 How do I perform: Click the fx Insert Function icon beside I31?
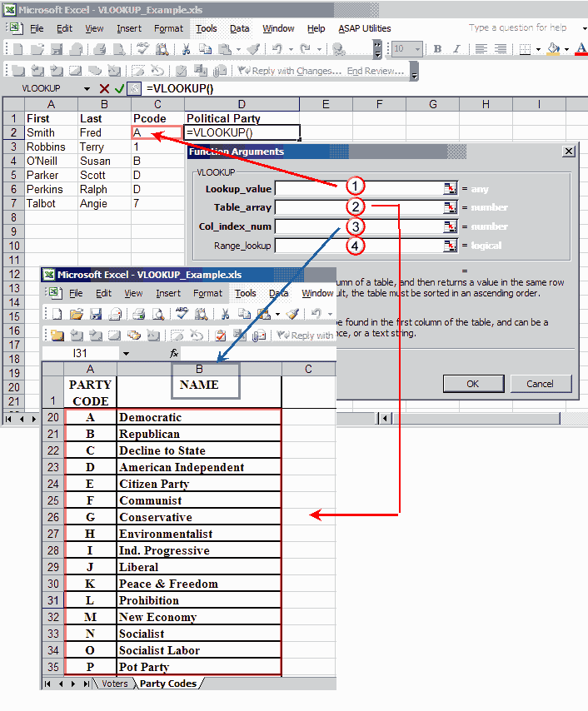(174, 354)
